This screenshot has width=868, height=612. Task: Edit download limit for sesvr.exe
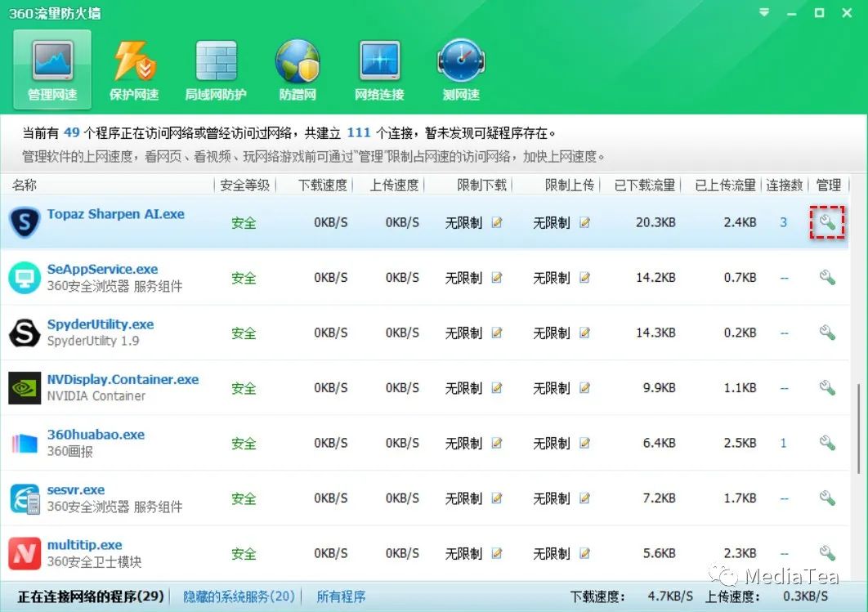pos(497,498)
